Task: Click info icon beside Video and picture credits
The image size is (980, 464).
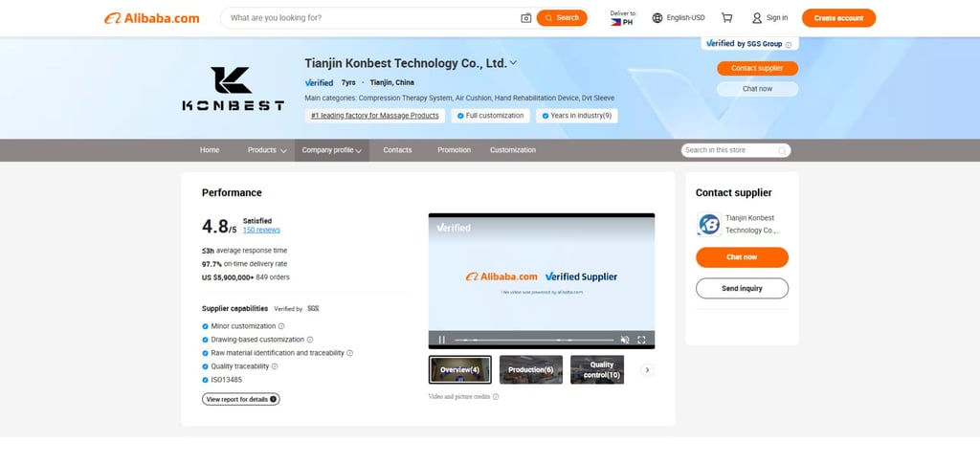Action: (496, 397)
